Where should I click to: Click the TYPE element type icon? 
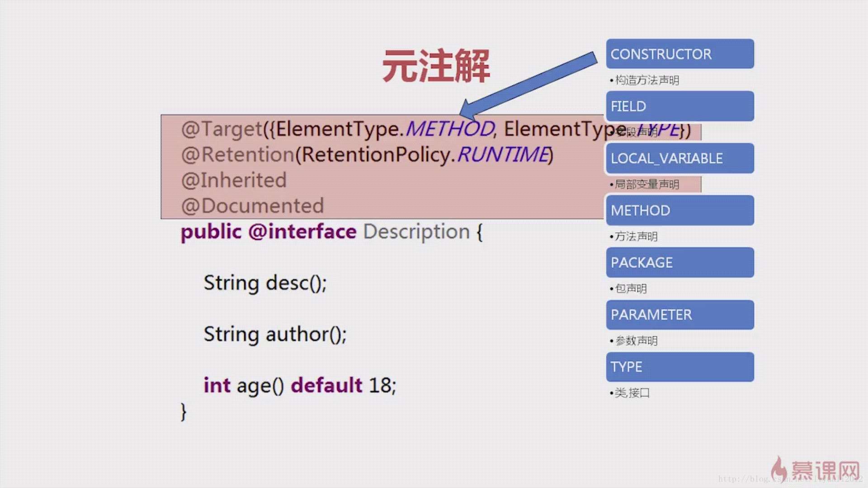tap(679, 366)
